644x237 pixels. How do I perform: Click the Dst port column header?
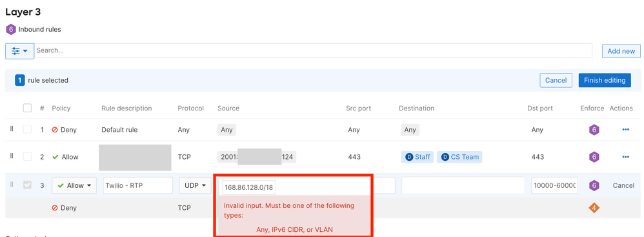coord(540,108)
